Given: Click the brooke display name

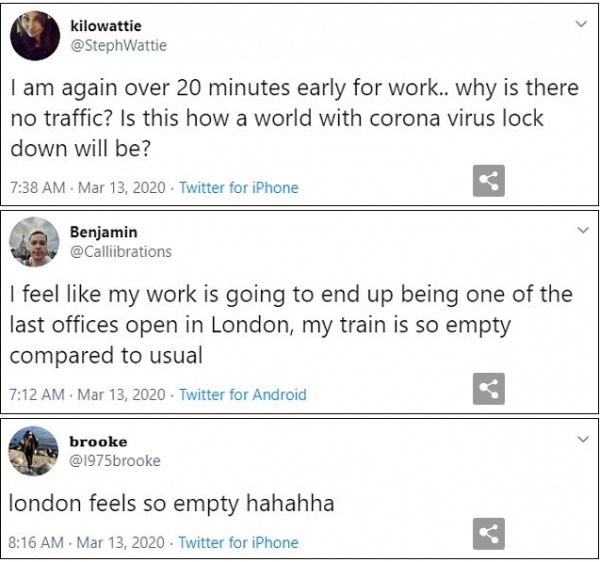Looking at the screenshot, I should 97,442.
